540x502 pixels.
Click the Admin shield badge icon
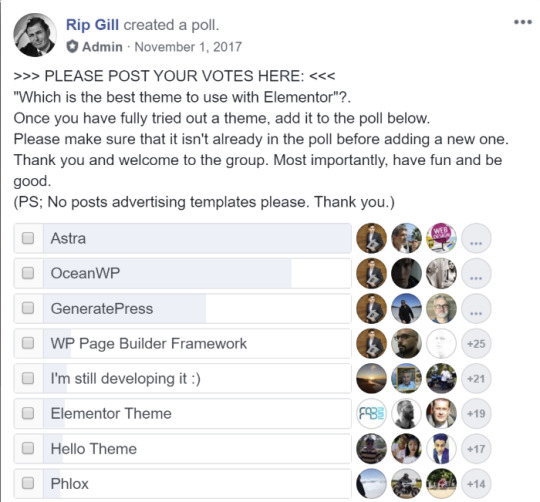72,46
